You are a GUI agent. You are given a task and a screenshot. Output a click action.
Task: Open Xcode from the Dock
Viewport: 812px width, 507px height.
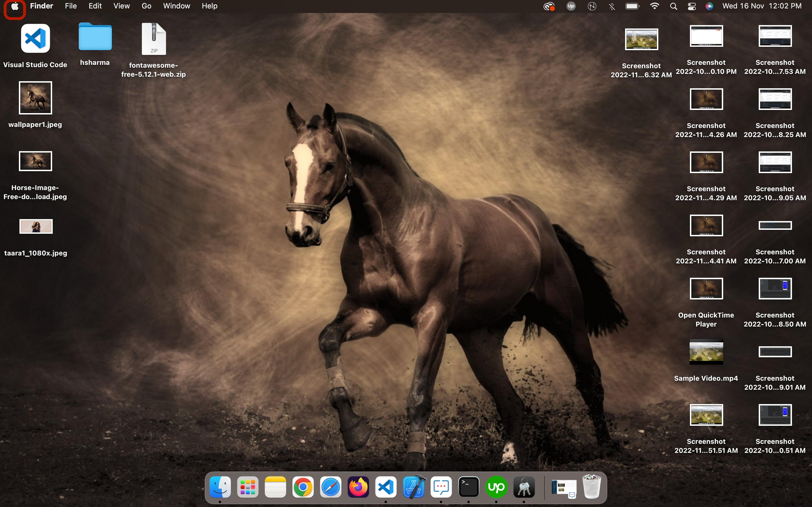[x=414, y=487]
